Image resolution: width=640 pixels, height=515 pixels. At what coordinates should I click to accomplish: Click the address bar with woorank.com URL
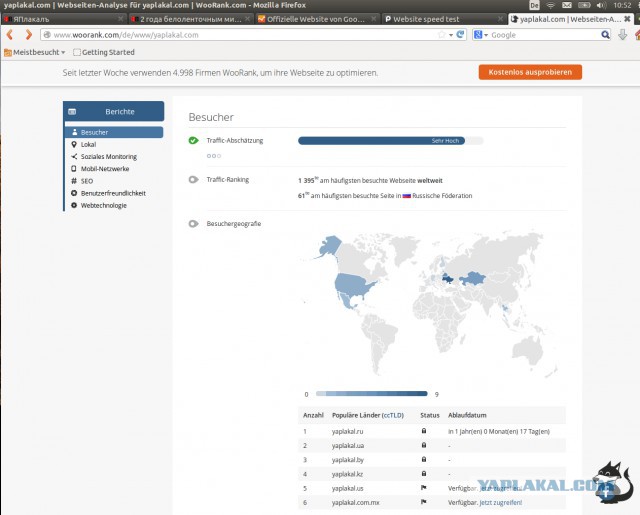pos(239,35)
